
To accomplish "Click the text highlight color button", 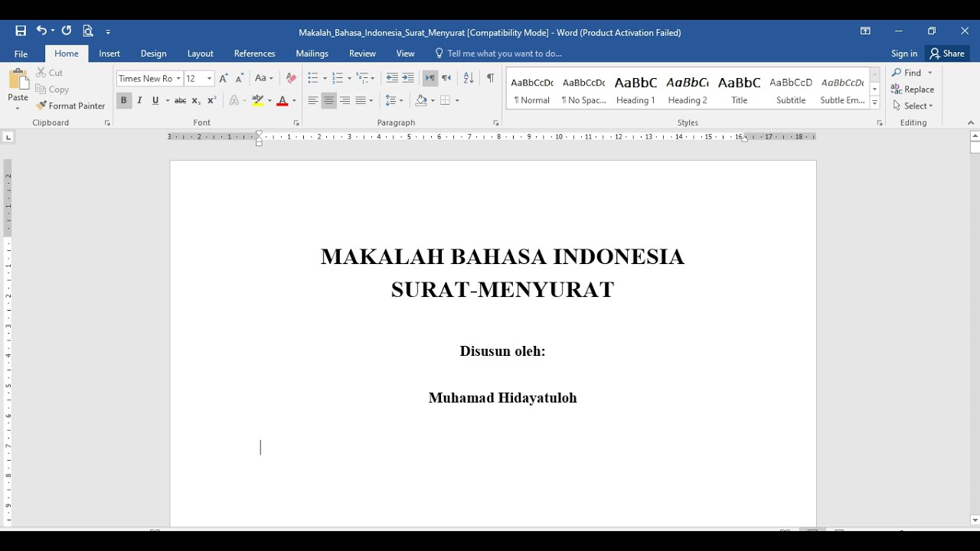I will [x=258, y=100].
